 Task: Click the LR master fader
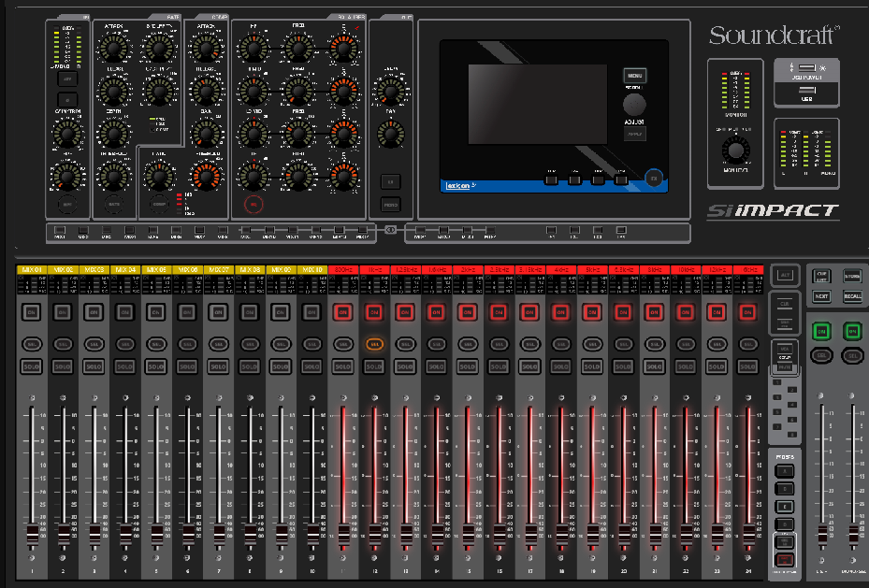(822, 536)
